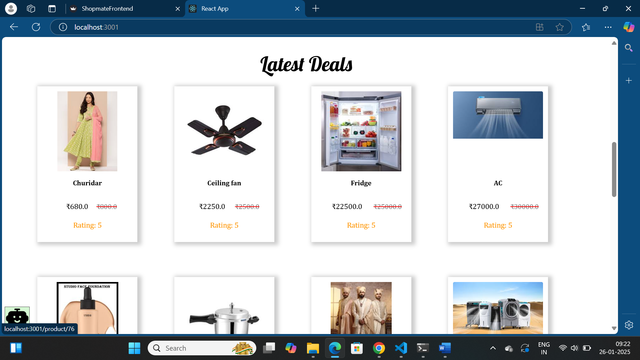640x360 pixels.
Task: Close the React App tab
Action: click(297, 9)
